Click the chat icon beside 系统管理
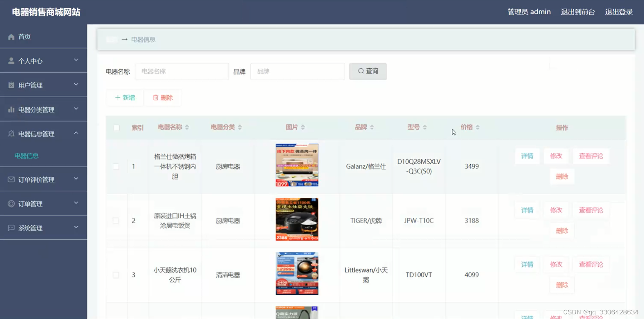The image size is (644, 319). 11,228
